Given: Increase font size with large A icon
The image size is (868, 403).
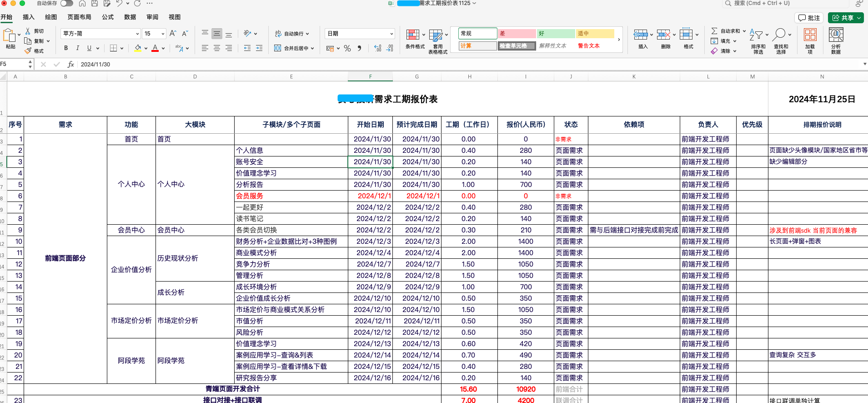Looking at the screenshot, I should [x=173, y=34].
